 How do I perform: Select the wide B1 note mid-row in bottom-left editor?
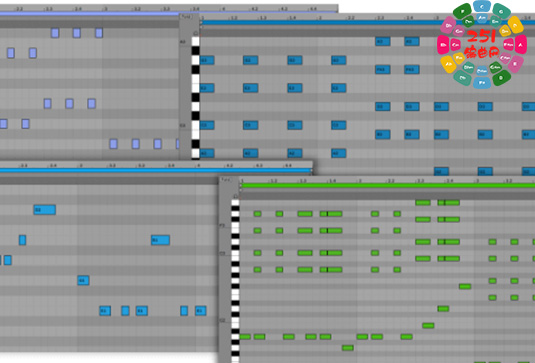[x=160, y=240]
